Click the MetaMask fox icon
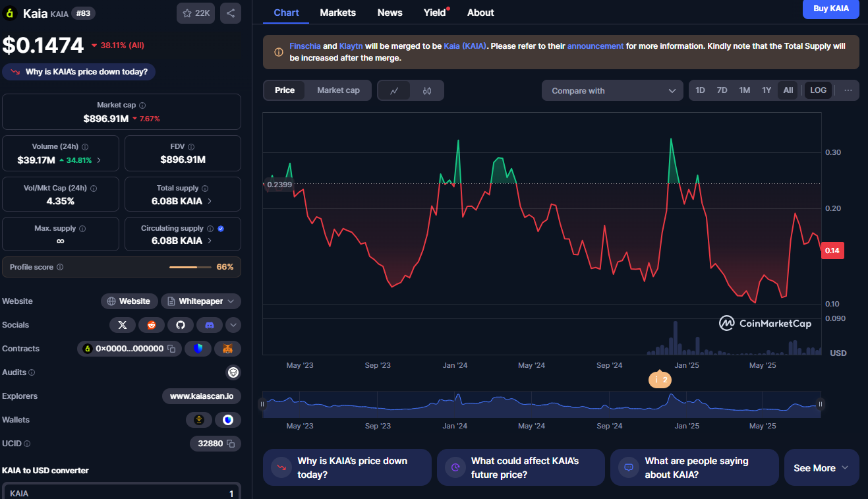 [227, 349]
